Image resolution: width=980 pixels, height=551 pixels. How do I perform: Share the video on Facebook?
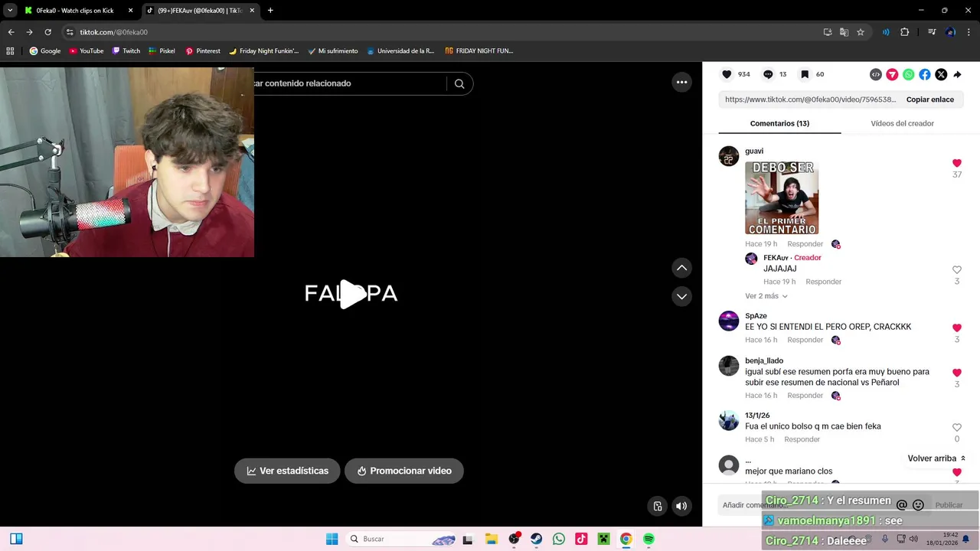[925, 74]
